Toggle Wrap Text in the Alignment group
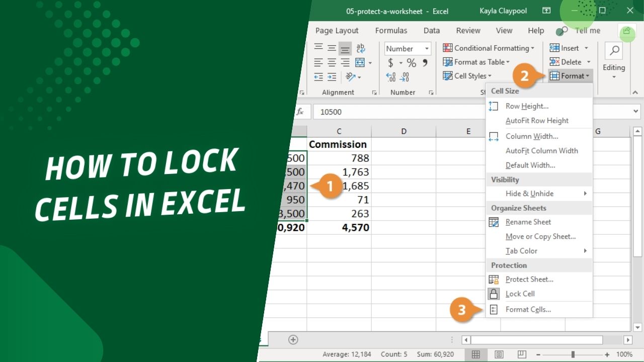The height and width of the screenshot is (362, 644). point(360,47)
